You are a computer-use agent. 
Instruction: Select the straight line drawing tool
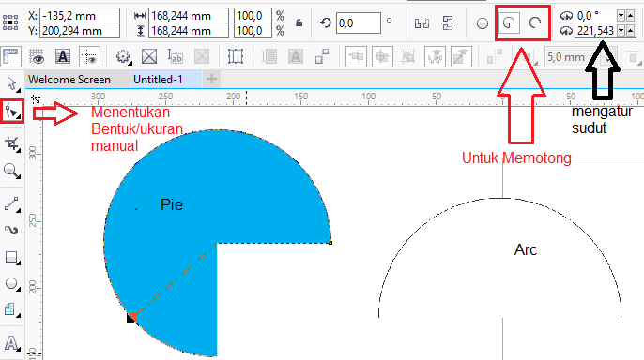[11, 203]
